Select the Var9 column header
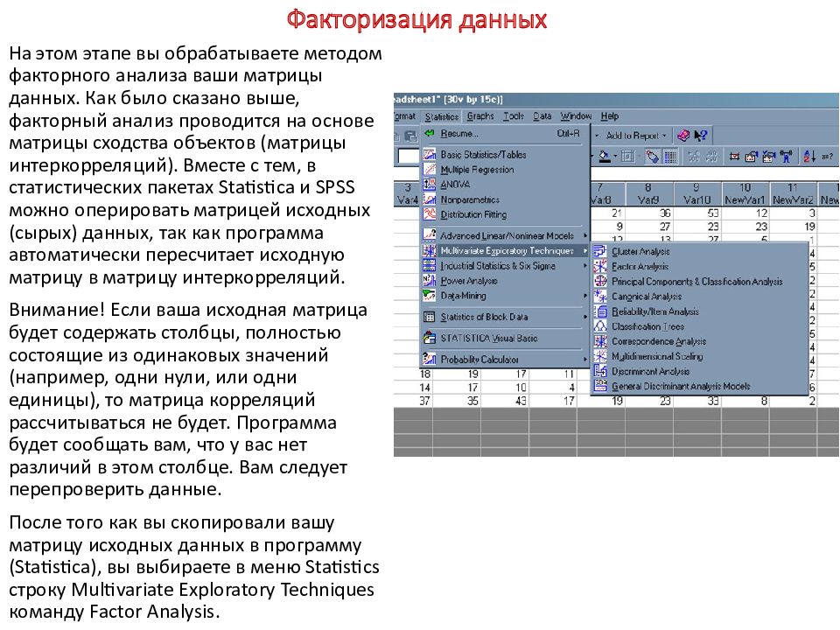The image size is (840, 630). click(648, 194)
